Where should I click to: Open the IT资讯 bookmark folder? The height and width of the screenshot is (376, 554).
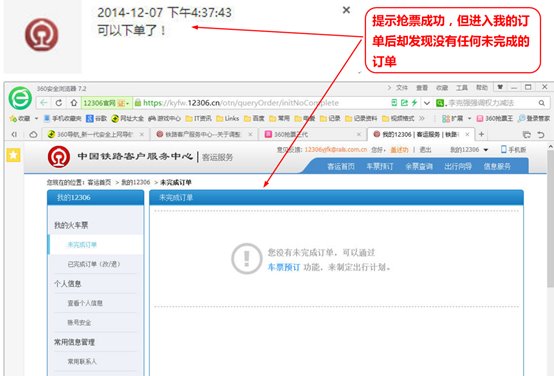click(x=199, y=118)
